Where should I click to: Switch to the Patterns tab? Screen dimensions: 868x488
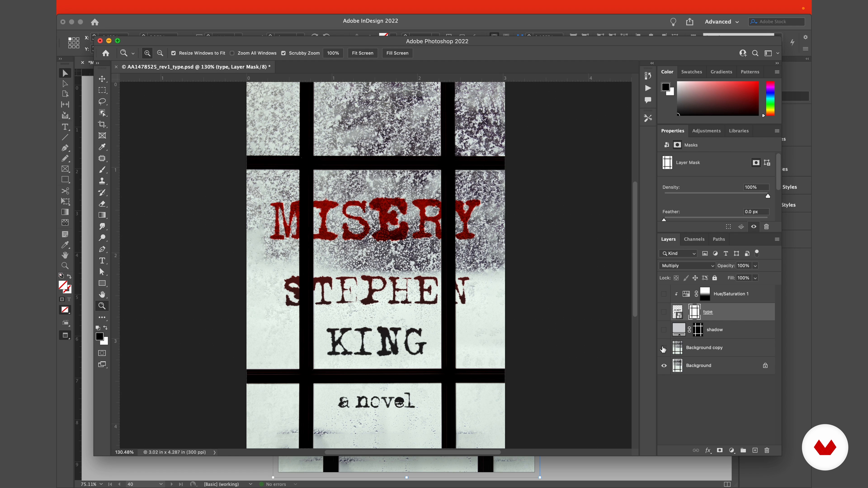pos(750,72)
